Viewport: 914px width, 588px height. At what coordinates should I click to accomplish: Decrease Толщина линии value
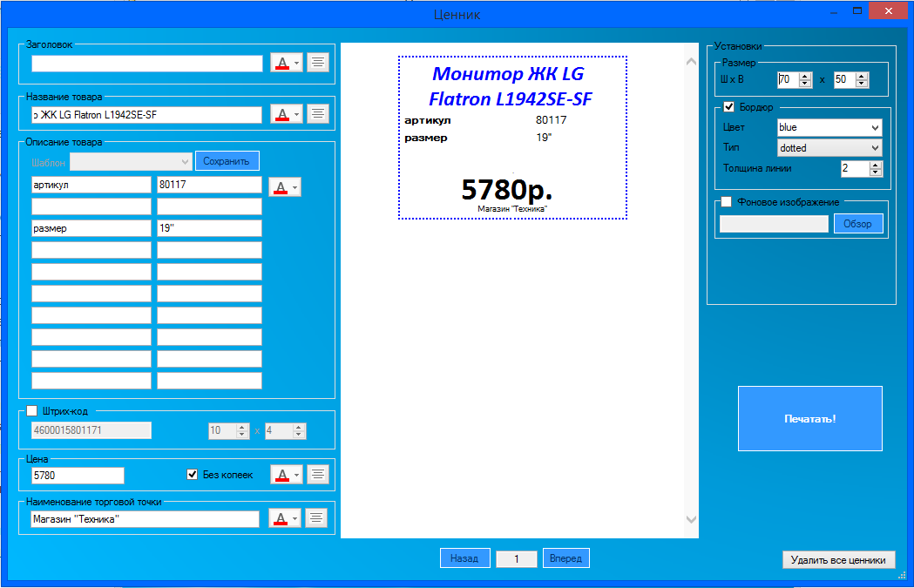point(876,172)
